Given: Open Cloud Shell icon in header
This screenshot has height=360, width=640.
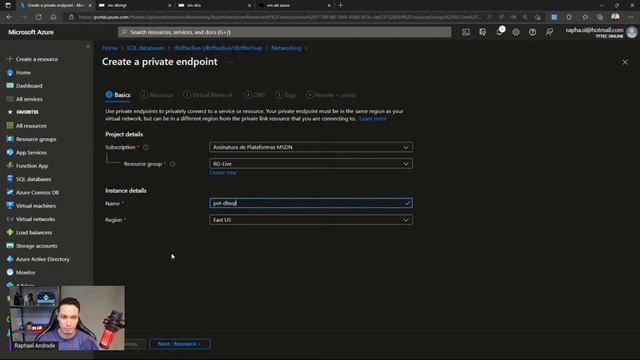Looking at the screenshot, I should 466,32.
